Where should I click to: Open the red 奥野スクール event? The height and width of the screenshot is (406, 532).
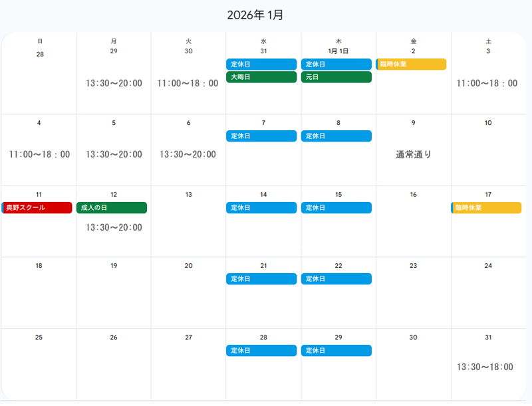click(x=37, y=208)
